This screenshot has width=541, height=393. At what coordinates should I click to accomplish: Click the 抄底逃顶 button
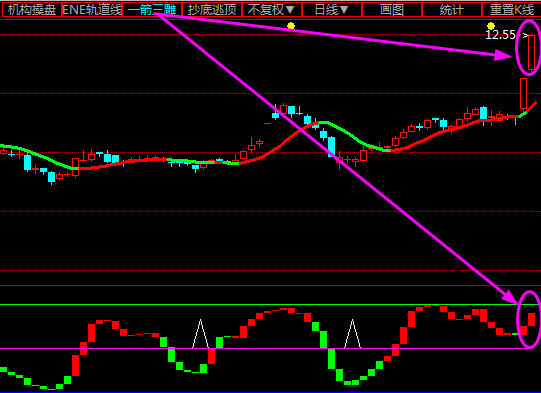coord(212,10)
